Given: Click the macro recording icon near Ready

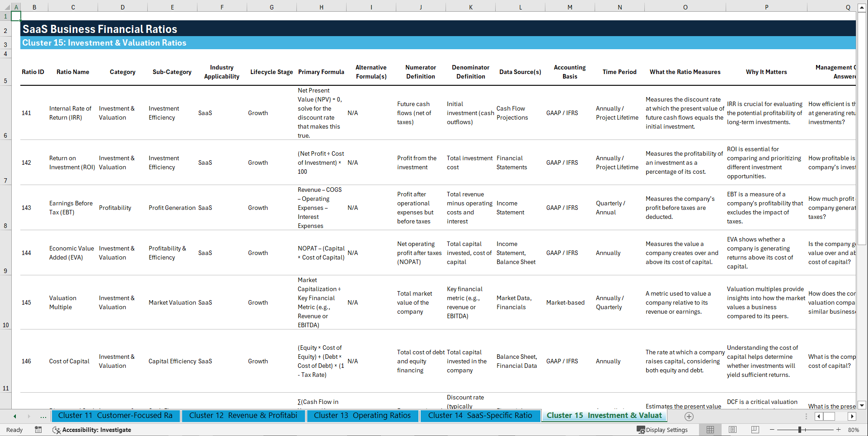Looking at the screenshot, I should click(x=38, y=430).
